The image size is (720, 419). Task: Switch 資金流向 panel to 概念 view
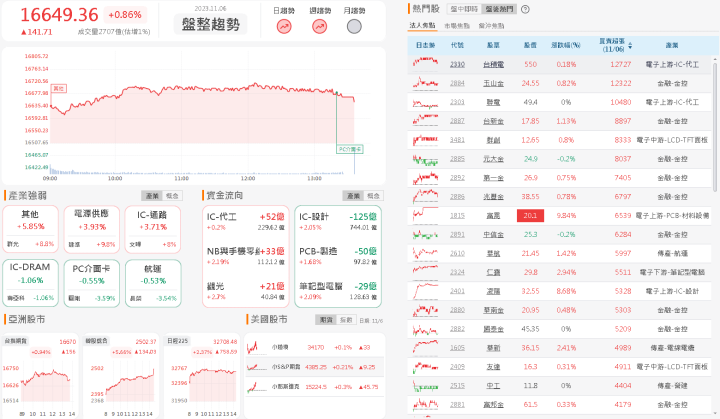[x=373, y=196]
